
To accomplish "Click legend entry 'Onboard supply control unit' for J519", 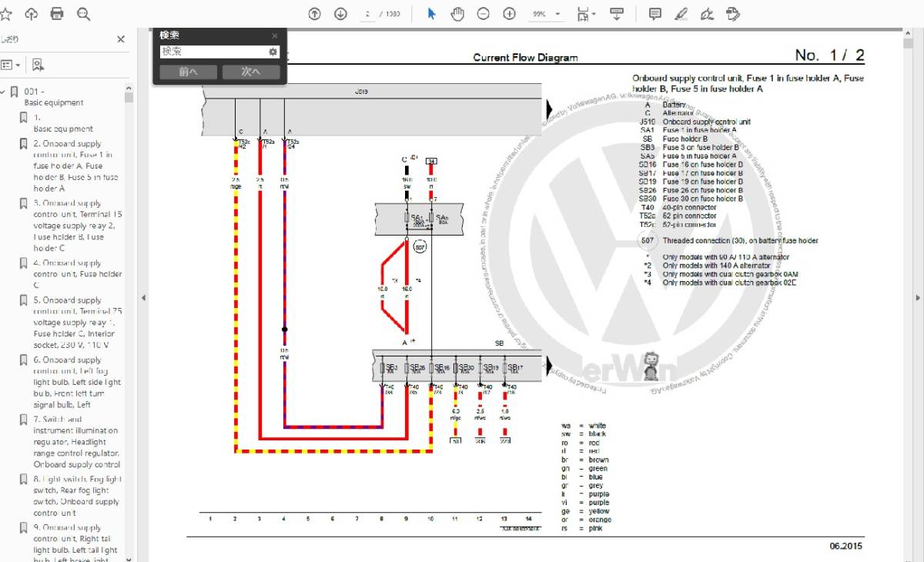I will tap(706, 122).
